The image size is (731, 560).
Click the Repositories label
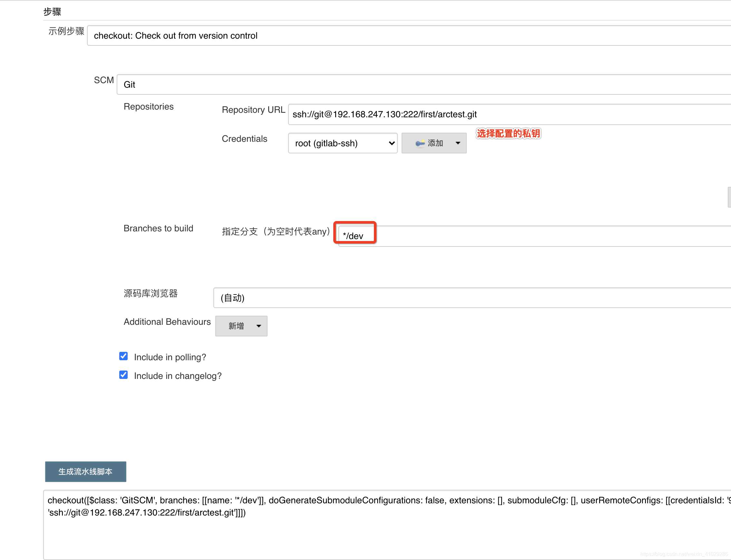point(149,107)
